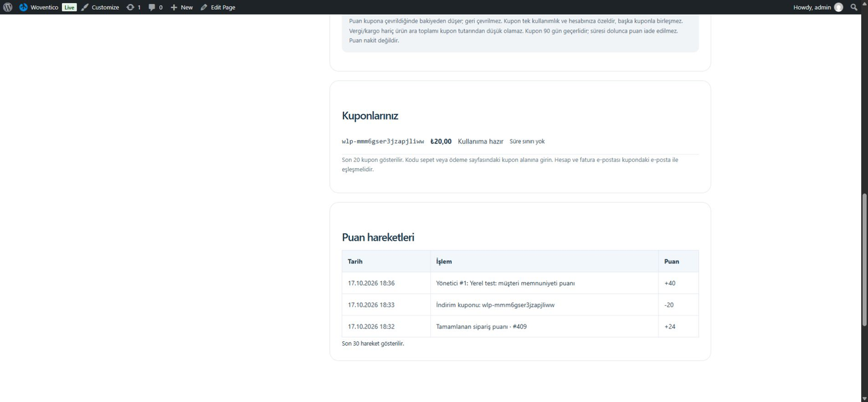Click the -20 points value
868x402 pixels.
(x=669, y=305)
